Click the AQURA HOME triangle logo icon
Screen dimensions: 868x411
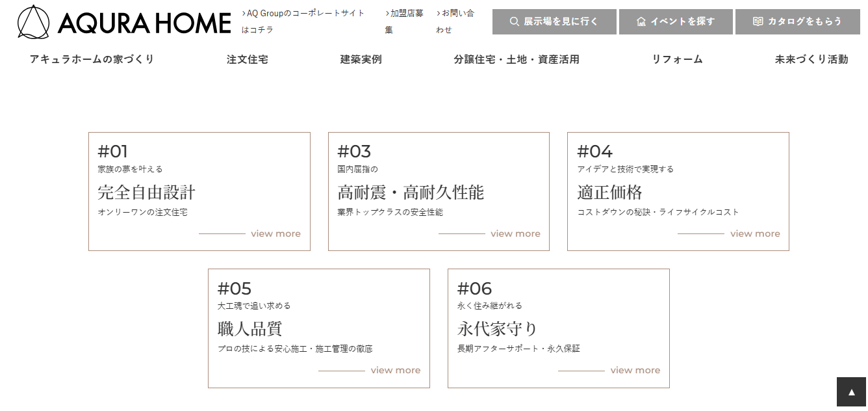click(33, 22)
